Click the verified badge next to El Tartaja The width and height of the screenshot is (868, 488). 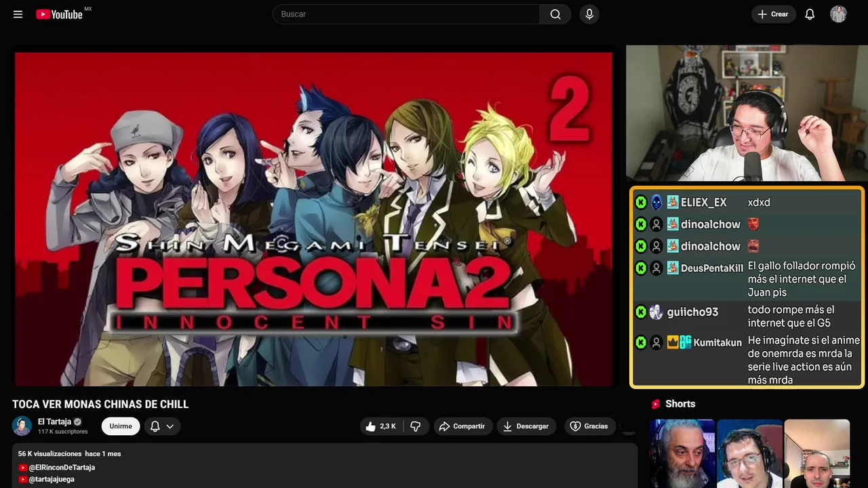point(77,422)
